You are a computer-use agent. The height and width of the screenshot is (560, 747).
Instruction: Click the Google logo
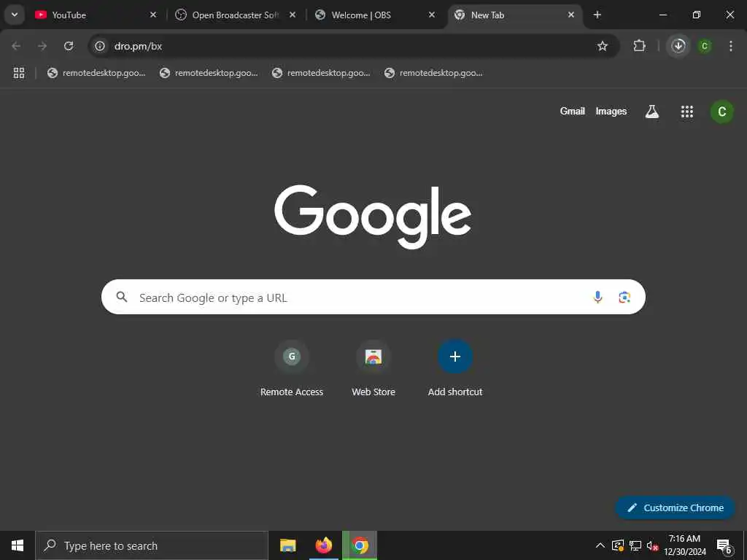click(x=373, y=216)
